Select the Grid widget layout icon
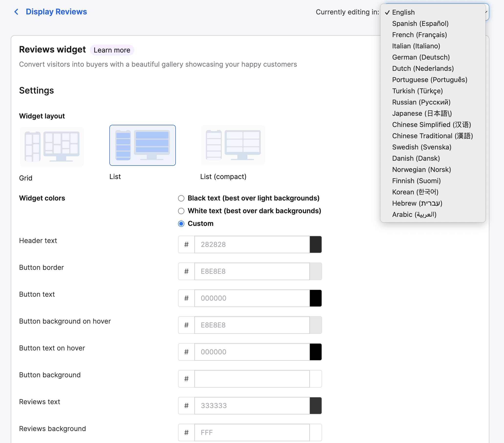This screenshot has width=504, height=443. 52,146
